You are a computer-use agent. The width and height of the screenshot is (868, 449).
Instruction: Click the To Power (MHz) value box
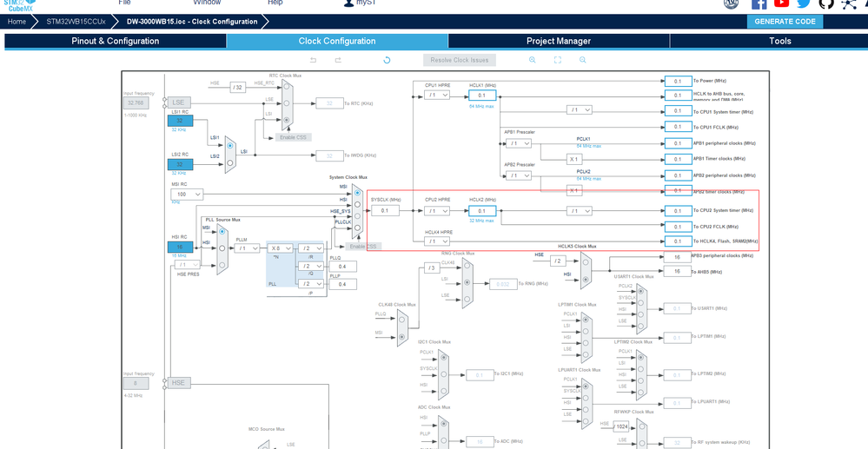click(x=678, y=81)
